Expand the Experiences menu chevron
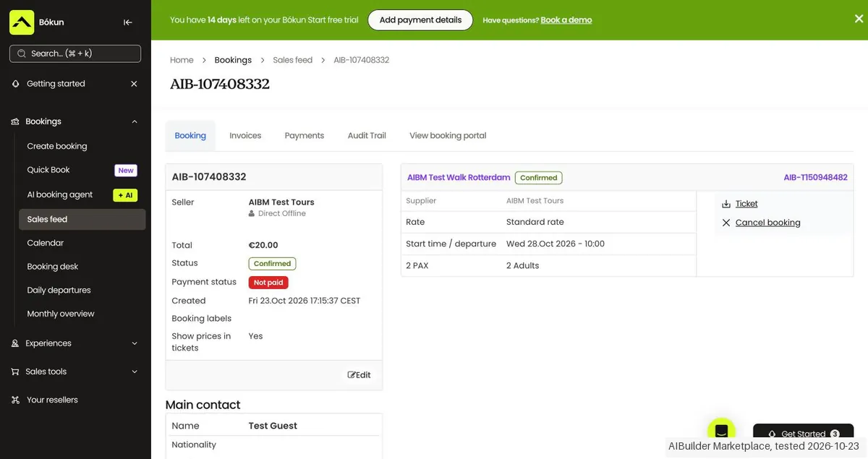This screenshot has width=868, height=459. [x=135, y=343]
